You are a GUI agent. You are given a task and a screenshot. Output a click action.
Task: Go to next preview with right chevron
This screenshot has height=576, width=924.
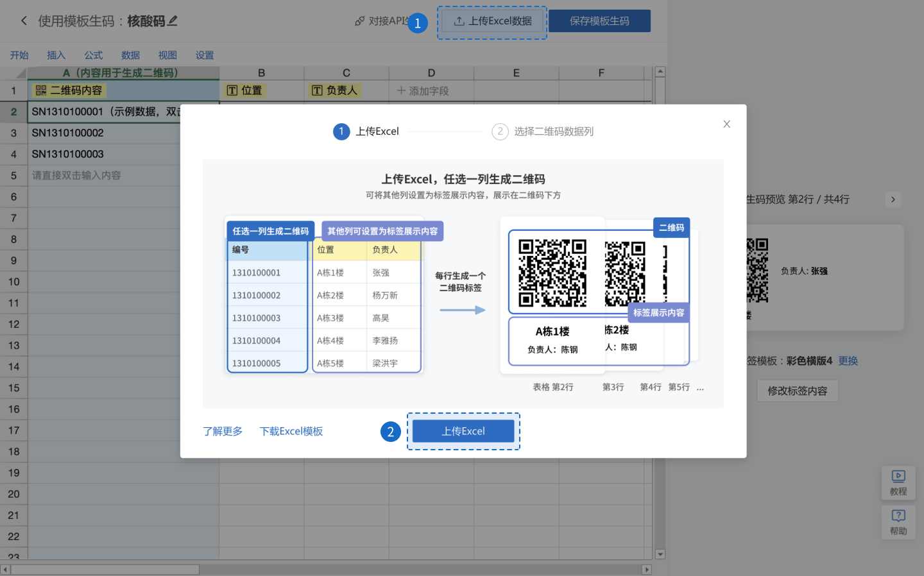[x=893, y=199]
